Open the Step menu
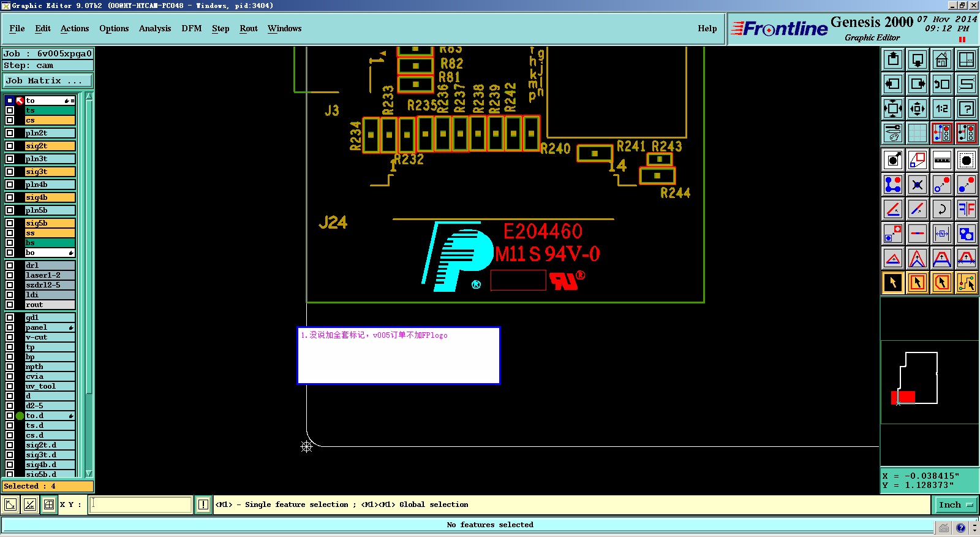The width and height of the screenshot is (980, 537). (221, 29)
